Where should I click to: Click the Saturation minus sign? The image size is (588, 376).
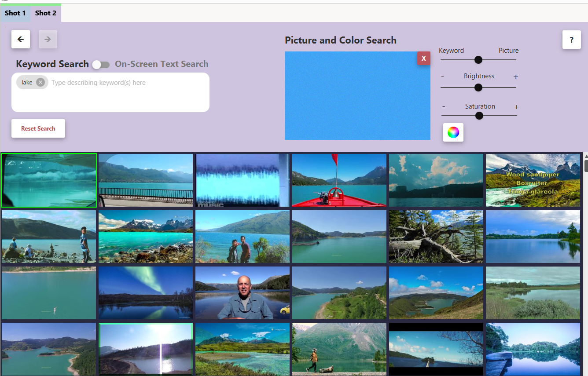point(444,107)
